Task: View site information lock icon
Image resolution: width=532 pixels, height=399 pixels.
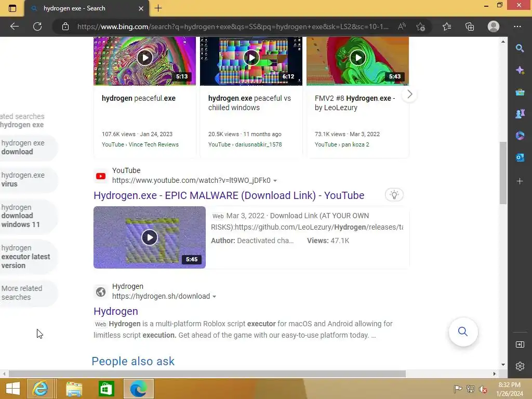Action: pos(65,26)
